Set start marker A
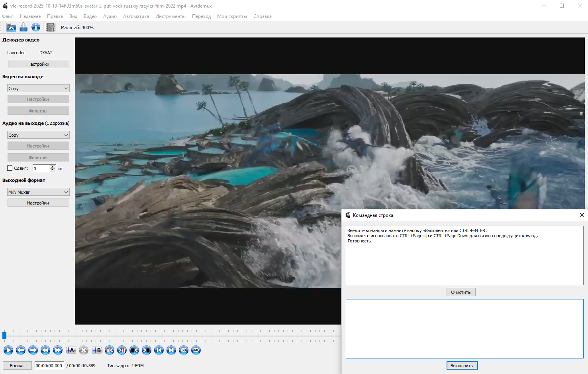This screenshot has height=374, width=588. (x=71, y=350)
